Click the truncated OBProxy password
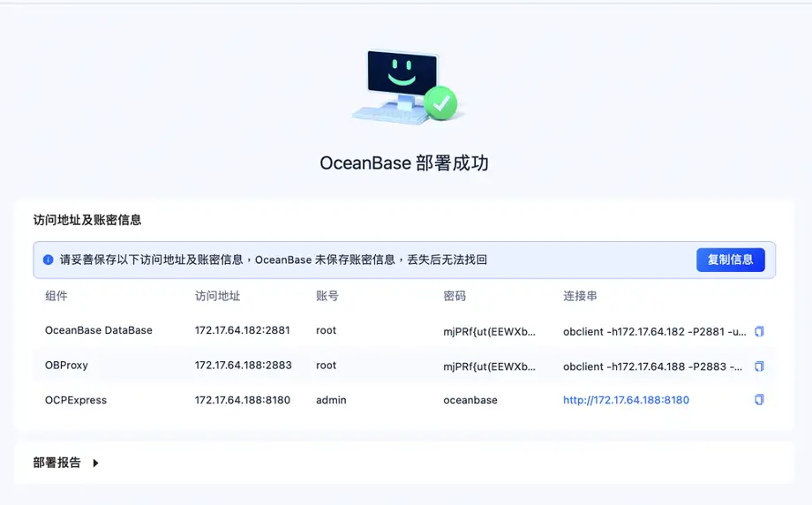The height and width of the screenshot is (505, 812). tap(489, 366)
